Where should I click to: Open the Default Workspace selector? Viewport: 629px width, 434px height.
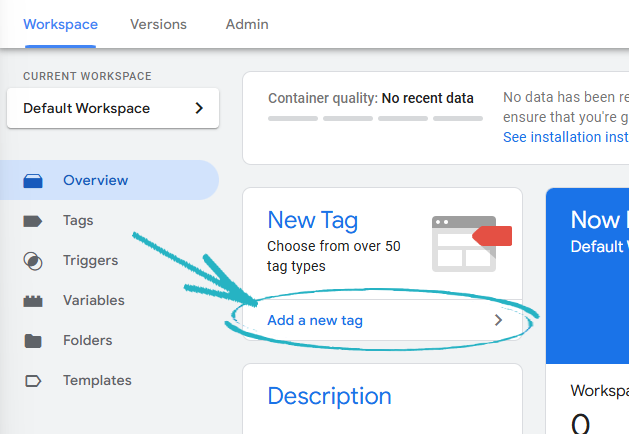113,108
